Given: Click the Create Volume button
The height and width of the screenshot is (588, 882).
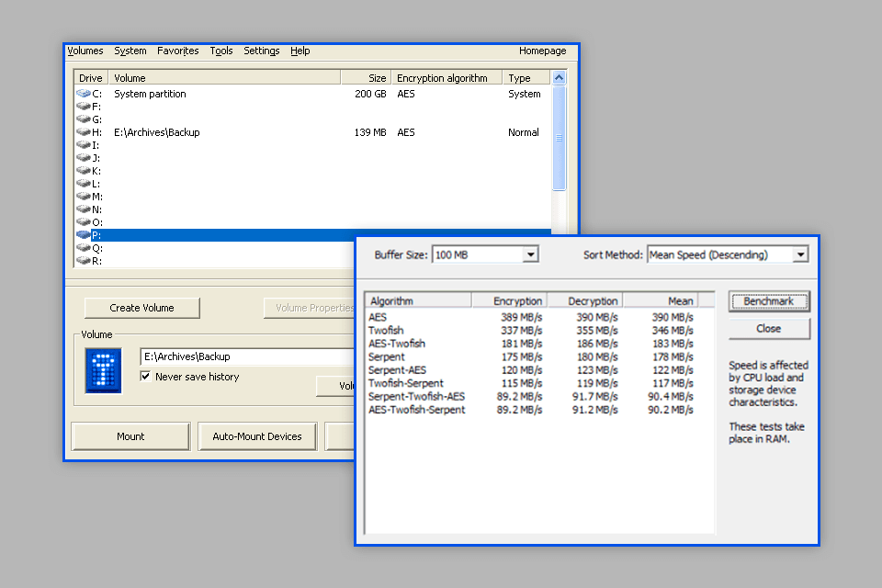Looking at the screenshot, I should click(142, 308).
